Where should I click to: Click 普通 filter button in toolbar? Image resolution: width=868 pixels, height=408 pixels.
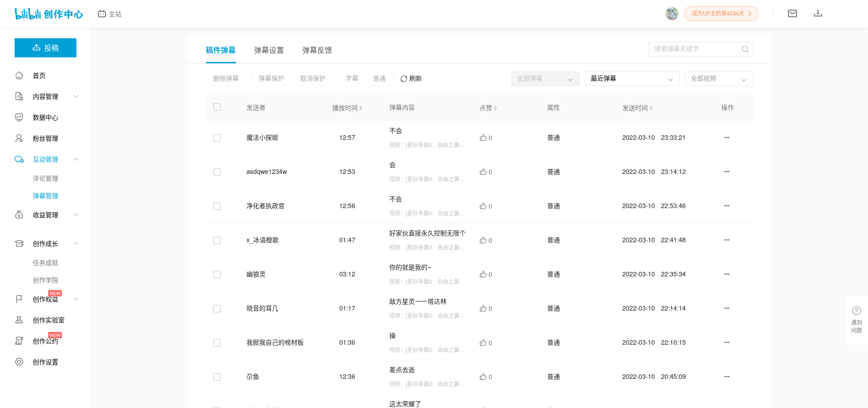coord(379,79)
